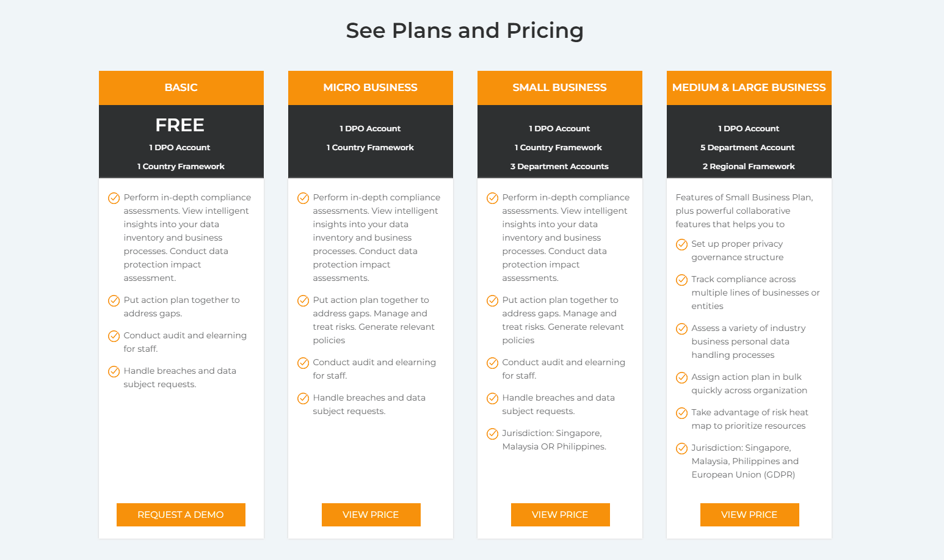This screenshot has width=944, height=560.
Task: Click View Price for Medium & Large Business
Action: click(x=749, y=515)
